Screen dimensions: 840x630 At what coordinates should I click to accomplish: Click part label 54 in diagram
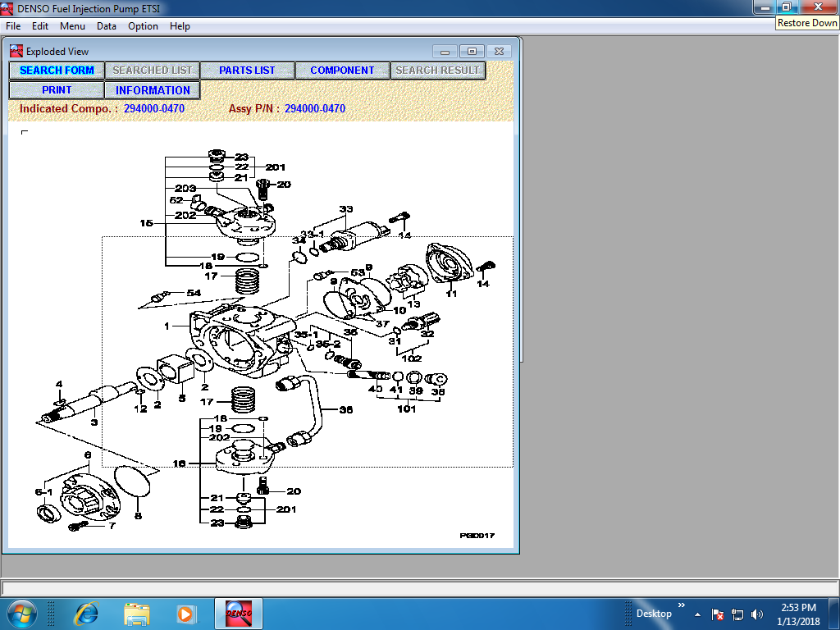[x=194, y=293]
